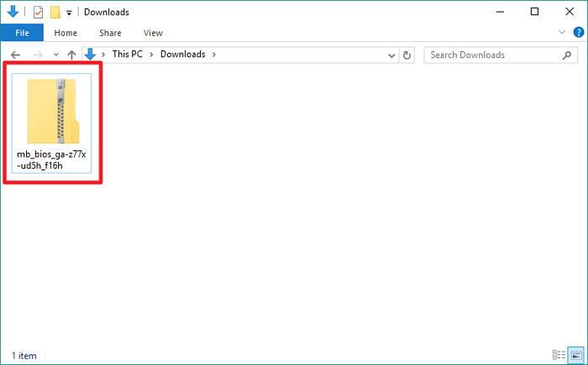The width and height of the screenshot is (588, 365).
Task: Open the Share ribbon tab
Action: click(110, 33)
